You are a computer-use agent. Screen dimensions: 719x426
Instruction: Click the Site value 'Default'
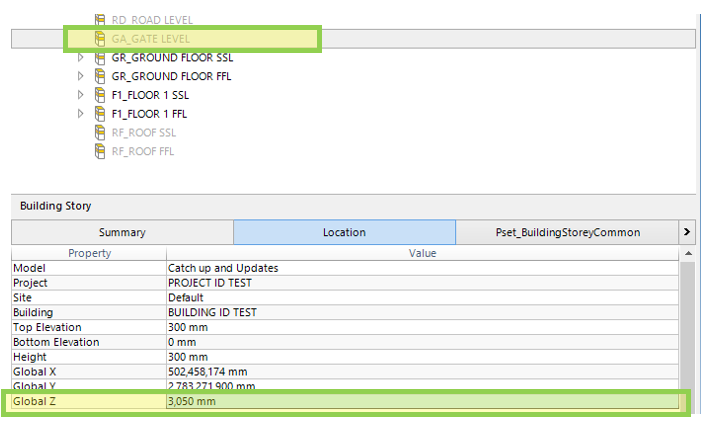tap(185, 298)
